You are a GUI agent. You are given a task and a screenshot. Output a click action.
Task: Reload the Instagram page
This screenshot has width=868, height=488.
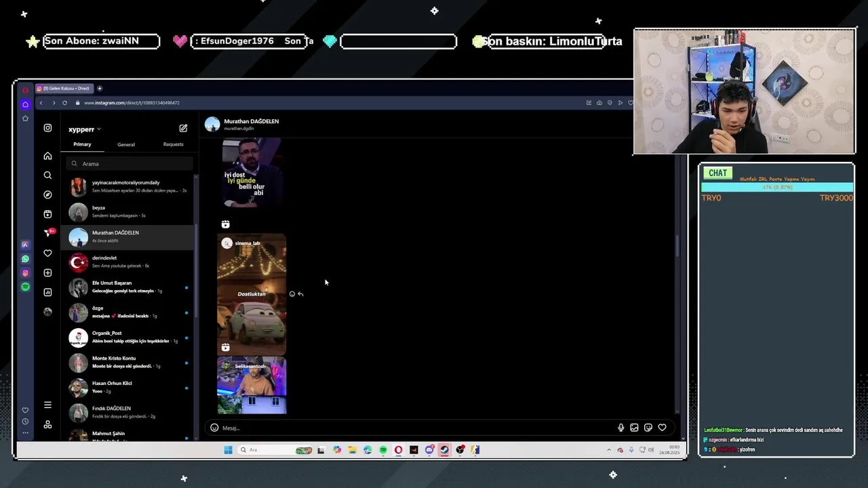click(x=64, y=103)
